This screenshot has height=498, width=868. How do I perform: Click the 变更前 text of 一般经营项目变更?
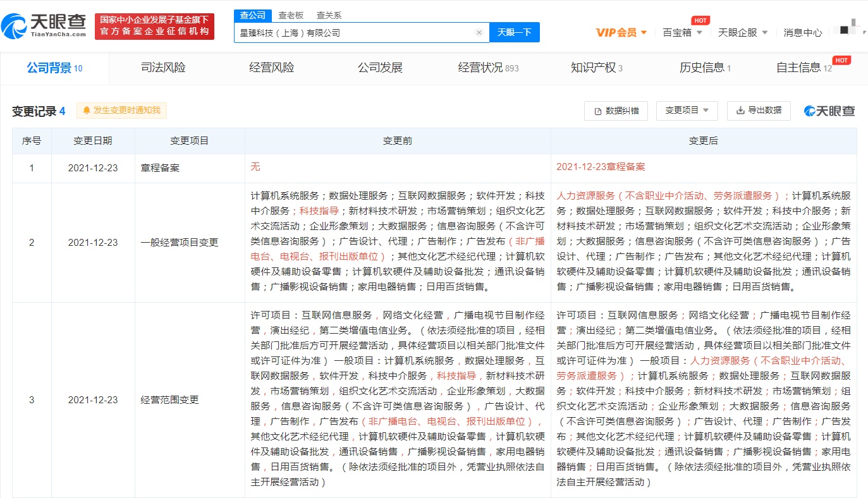click(x=398, y=241)
